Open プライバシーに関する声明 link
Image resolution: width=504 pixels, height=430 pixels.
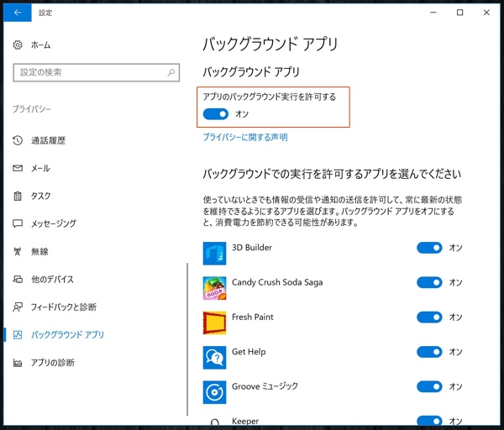point(245,138)
